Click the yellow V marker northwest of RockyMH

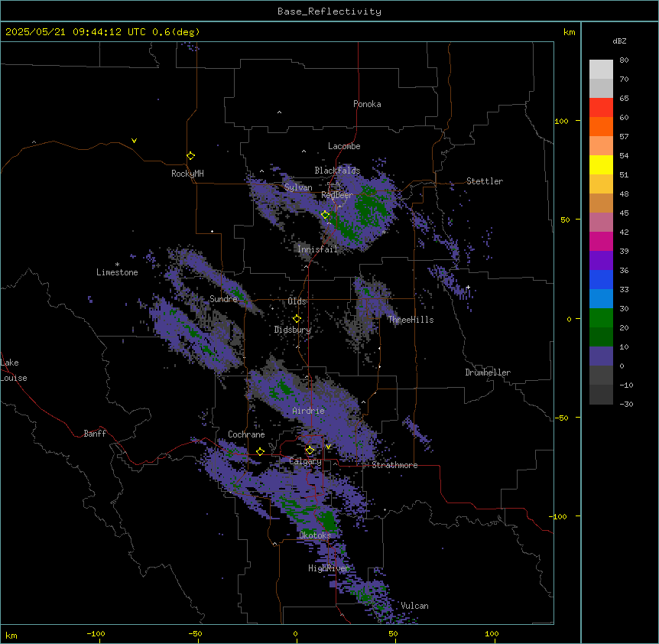coord(134,141)
